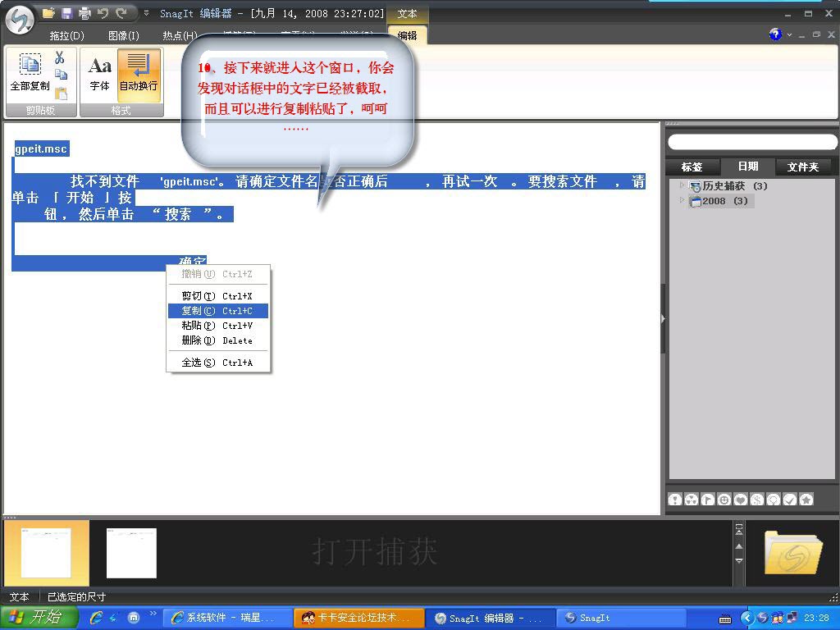The height and width of the screenshot is (630, 840).
Task: Toggle the heart flag icon
Action: [741, 500]
